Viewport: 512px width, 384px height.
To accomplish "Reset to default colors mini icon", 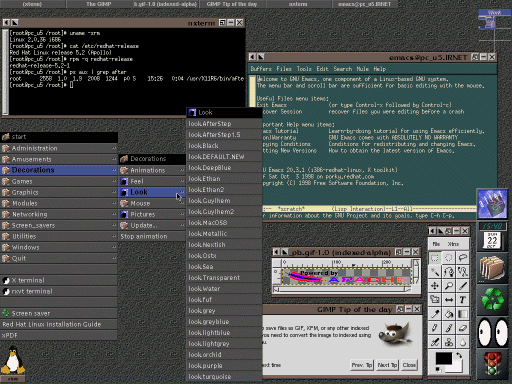I will [x=438, y=370].
